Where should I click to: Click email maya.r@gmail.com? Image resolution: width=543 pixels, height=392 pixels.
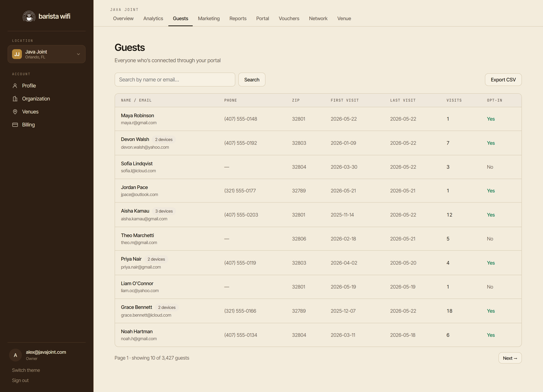pyautogui.click(x=139, y=123)
